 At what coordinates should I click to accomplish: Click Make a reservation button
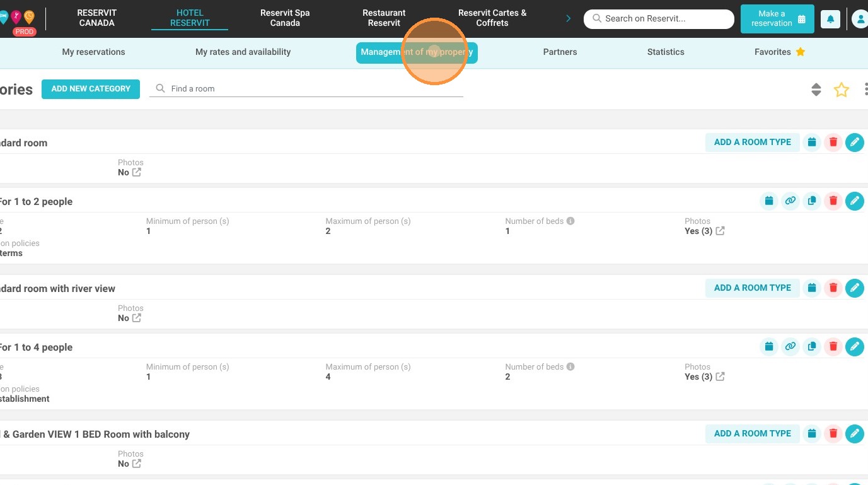click(x=777, y=19)
